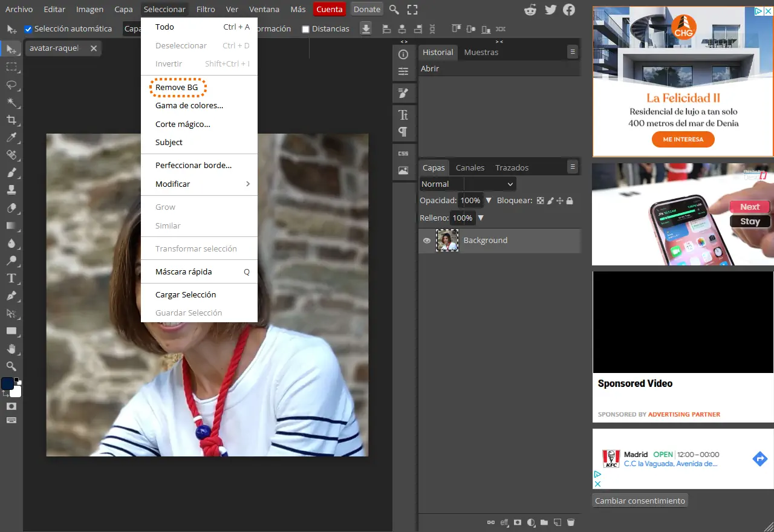Align left edges of layers

click(x=386, y=28)
